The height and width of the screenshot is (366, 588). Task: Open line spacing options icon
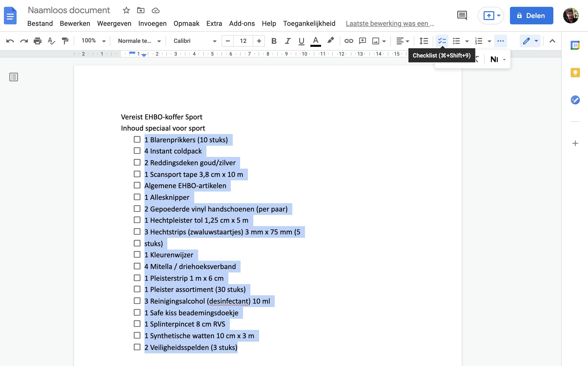pyautogui.click(x=424, y=41)
